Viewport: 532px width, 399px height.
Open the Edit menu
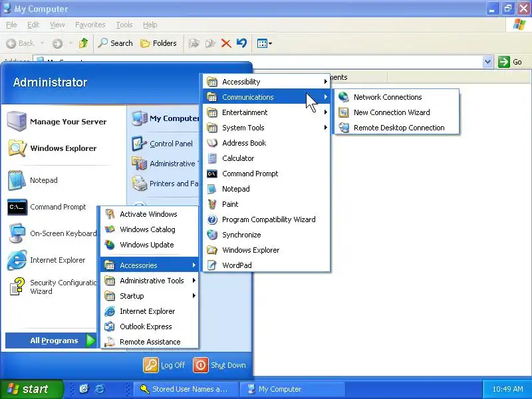33,25
